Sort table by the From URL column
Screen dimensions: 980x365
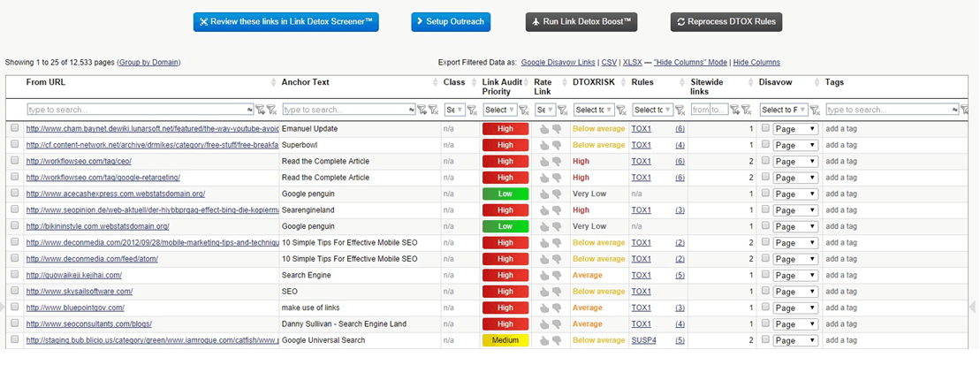point(46,82)
